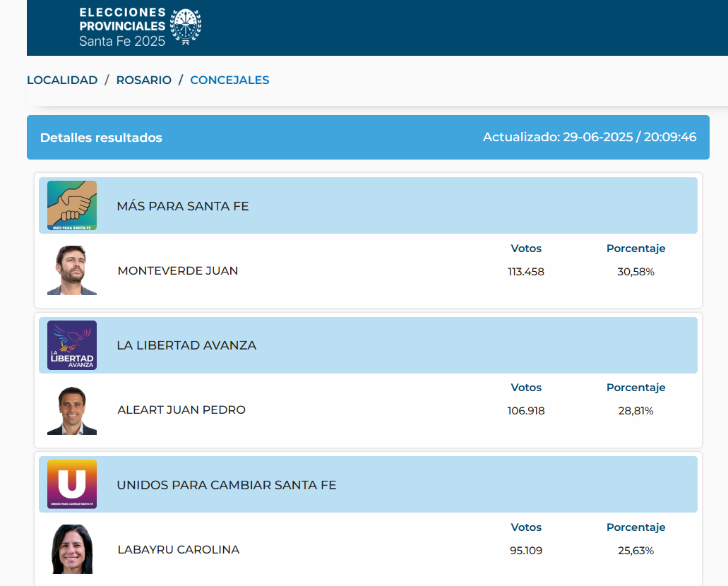Click Juan Pedro Aleart's candidate photo
The image size is (728, 586).
72,410
